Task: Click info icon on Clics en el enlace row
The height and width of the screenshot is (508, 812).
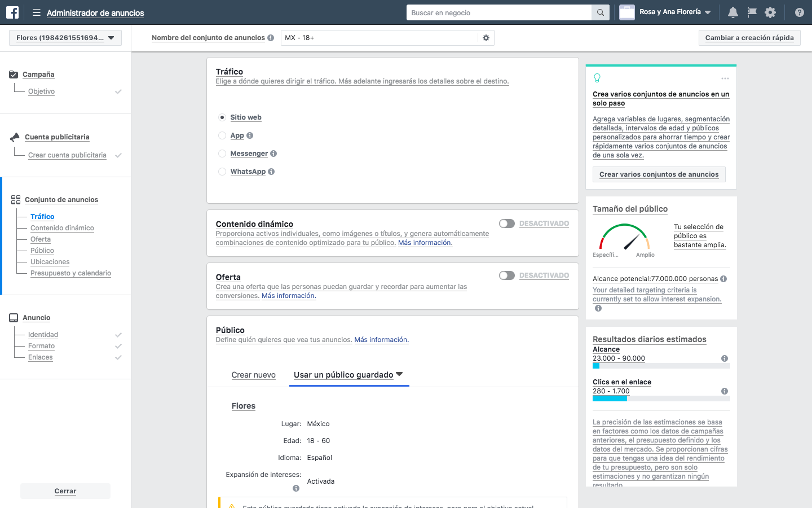Action: [x=725, y=391]
